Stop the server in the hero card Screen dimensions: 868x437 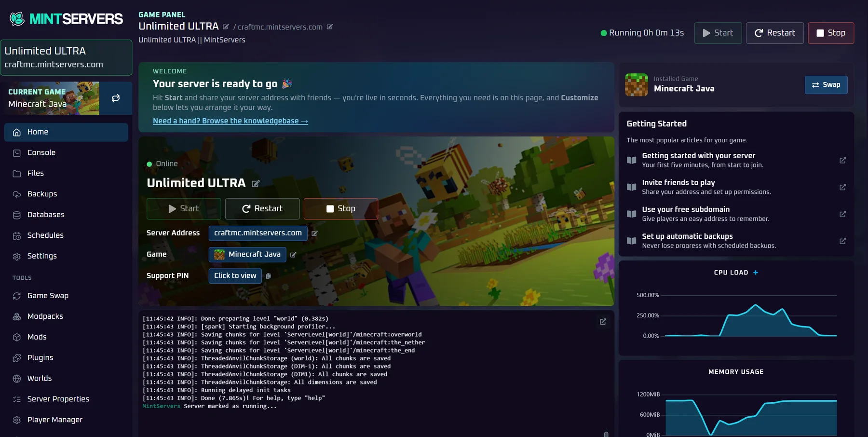[341, 209]
